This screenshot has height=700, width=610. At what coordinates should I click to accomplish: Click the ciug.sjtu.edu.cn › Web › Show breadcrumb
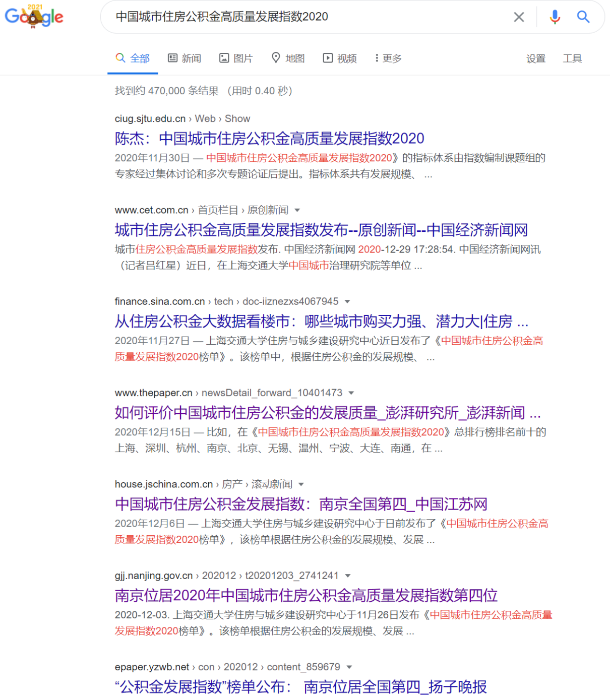pos(182,118)
